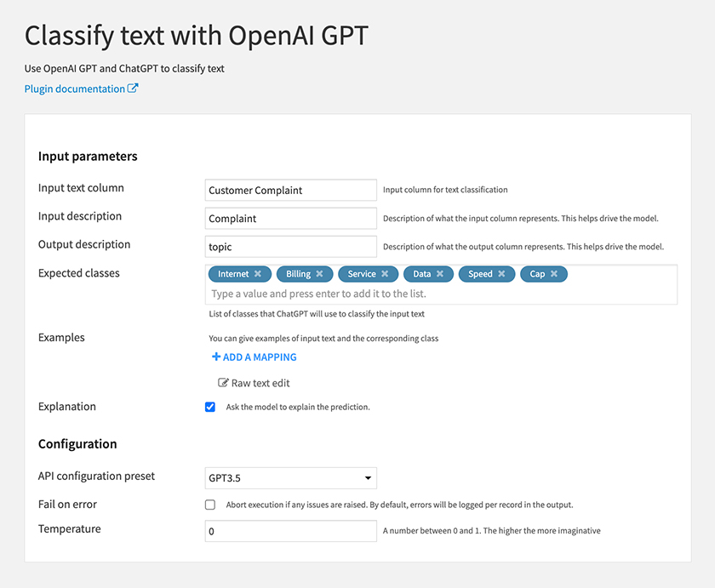
Task: Open the Plugin documentation link
Action: point(75,88)
